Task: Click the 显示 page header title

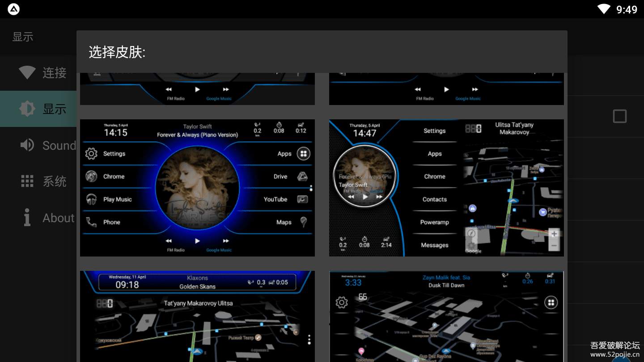Action: 23,37
